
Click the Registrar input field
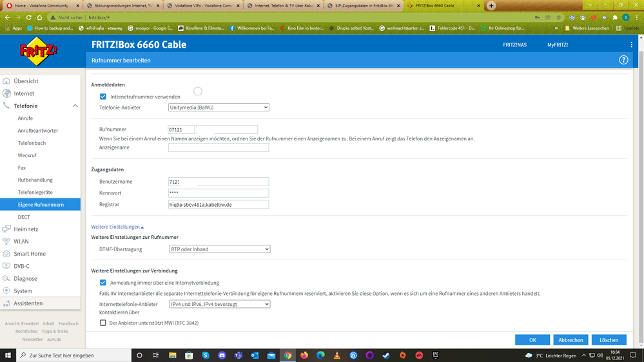click(x=219, y=204)
